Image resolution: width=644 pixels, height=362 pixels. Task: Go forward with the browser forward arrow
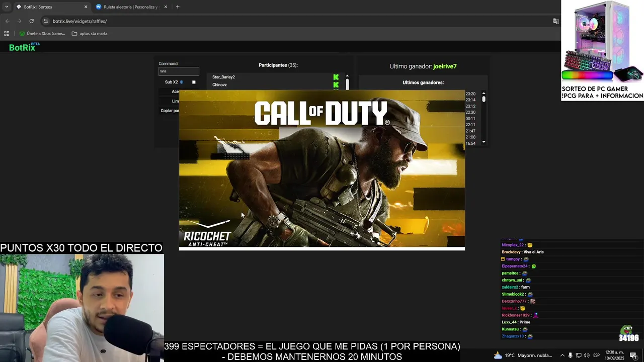pos(19,21)
